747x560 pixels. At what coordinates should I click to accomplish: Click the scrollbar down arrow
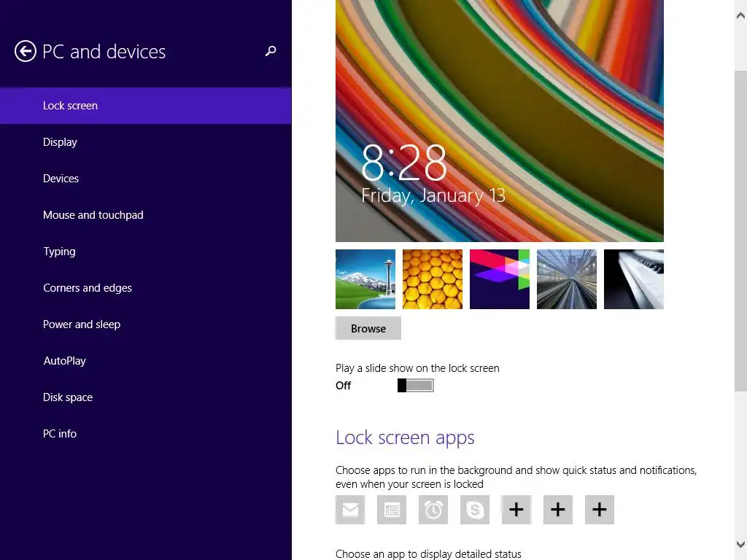[741, 544]
